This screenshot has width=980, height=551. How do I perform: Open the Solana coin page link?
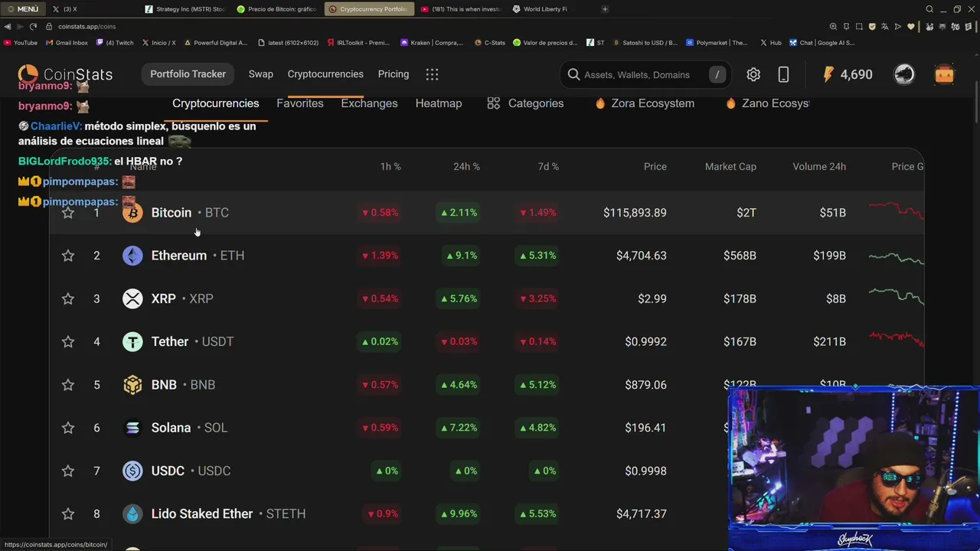click(189, 428)
